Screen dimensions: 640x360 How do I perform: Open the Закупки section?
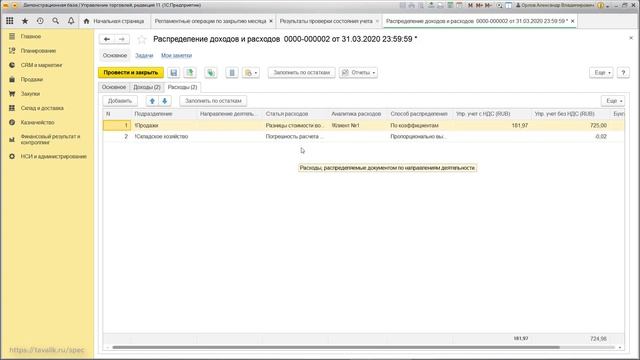[30, 93]
